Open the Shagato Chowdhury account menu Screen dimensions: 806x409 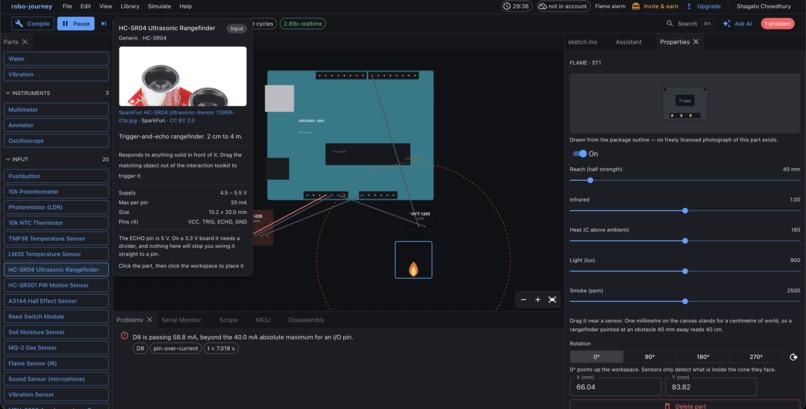(x=763, y=6)
